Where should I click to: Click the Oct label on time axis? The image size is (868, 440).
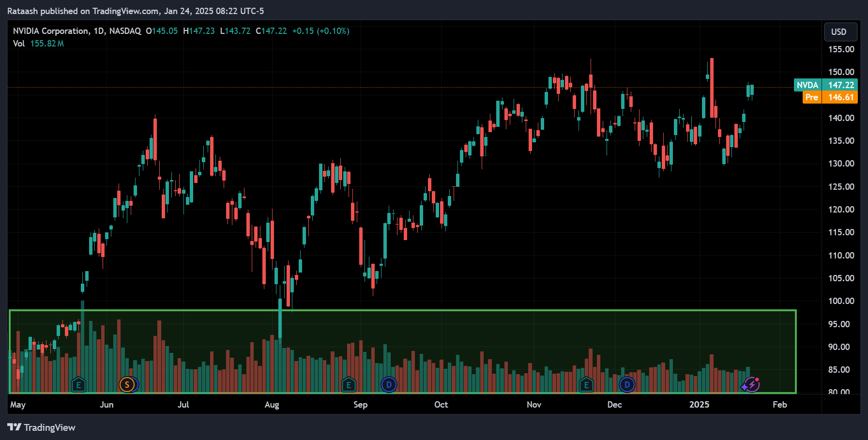[x=441, y=405]
